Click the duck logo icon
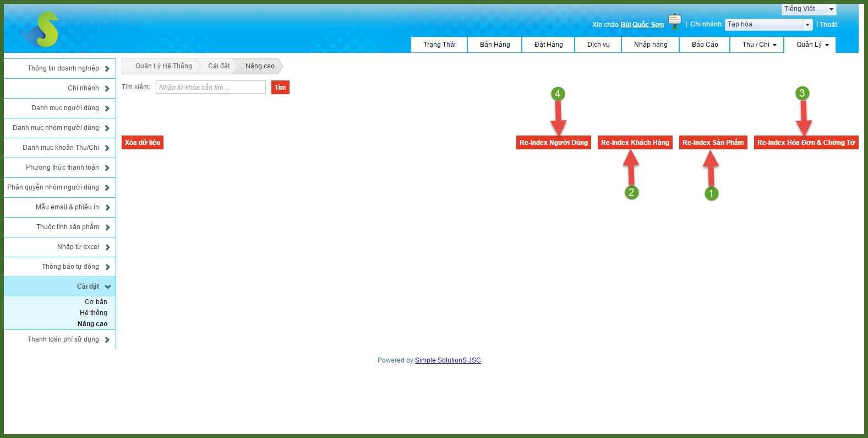Screen dimensions: 868x438 42,30
